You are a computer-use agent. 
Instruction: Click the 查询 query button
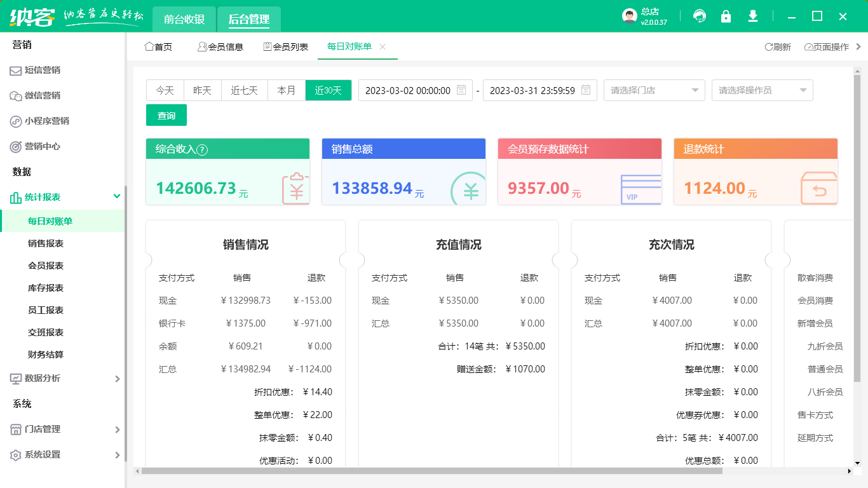point(166,115)
